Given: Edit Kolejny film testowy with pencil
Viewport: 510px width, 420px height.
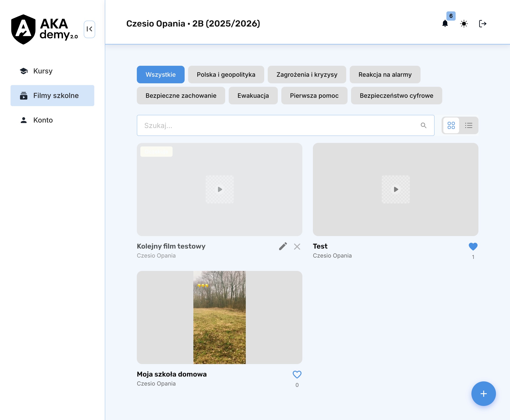Looking at the screenshot, I should 283,246.
